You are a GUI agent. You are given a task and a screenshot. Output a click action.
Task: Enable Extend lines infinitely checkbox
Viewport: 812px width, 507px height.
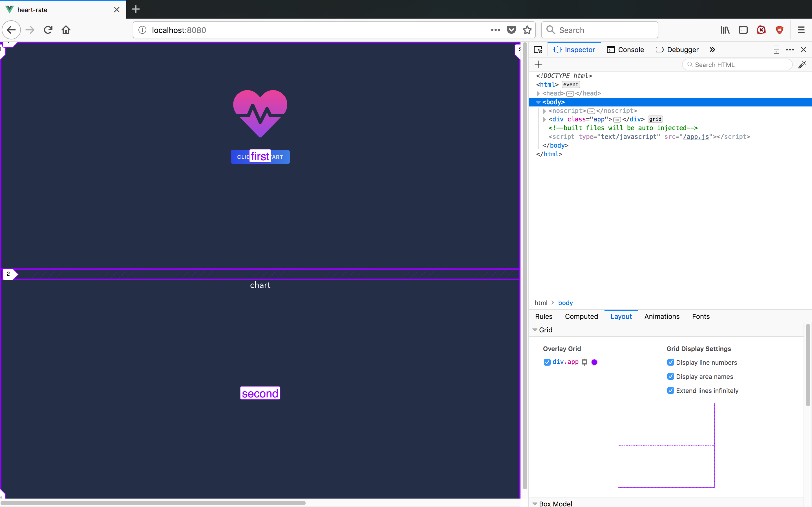point(669,390)
